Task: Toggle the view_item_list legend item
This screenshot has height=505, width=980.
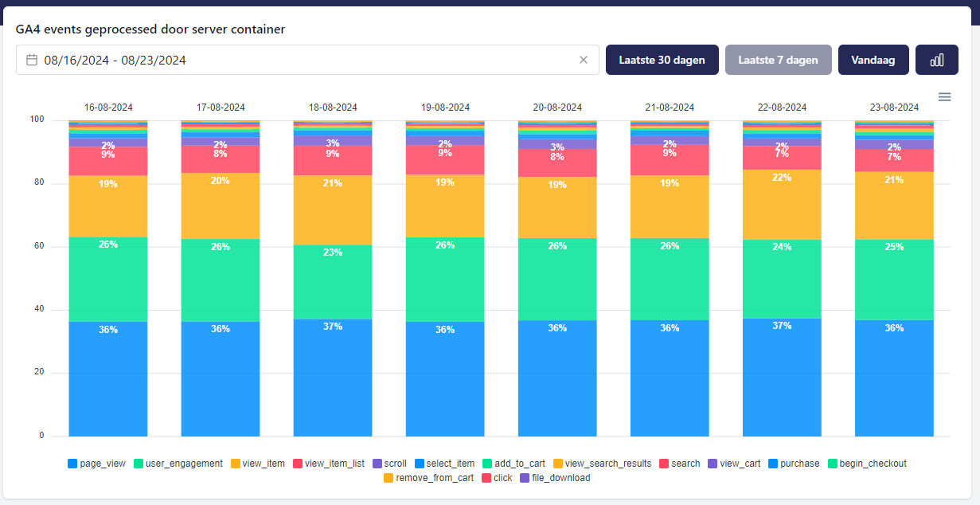Action: click(x=333, y=464)
